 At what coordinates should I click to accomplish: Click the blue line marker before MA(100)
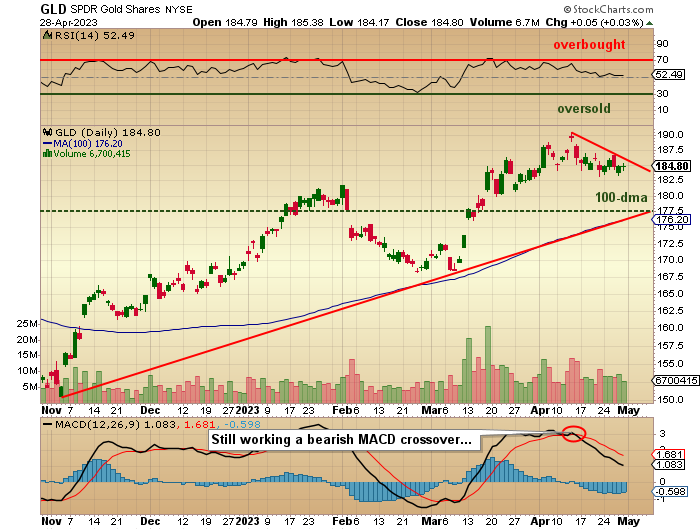[47, 143]
